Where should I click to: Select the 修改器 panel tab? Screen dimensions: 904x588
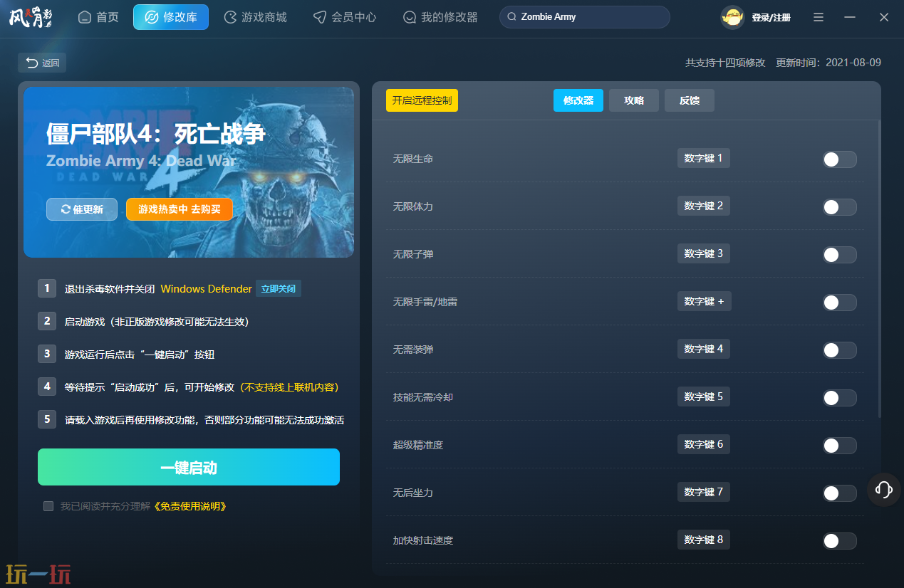[578, 100]
